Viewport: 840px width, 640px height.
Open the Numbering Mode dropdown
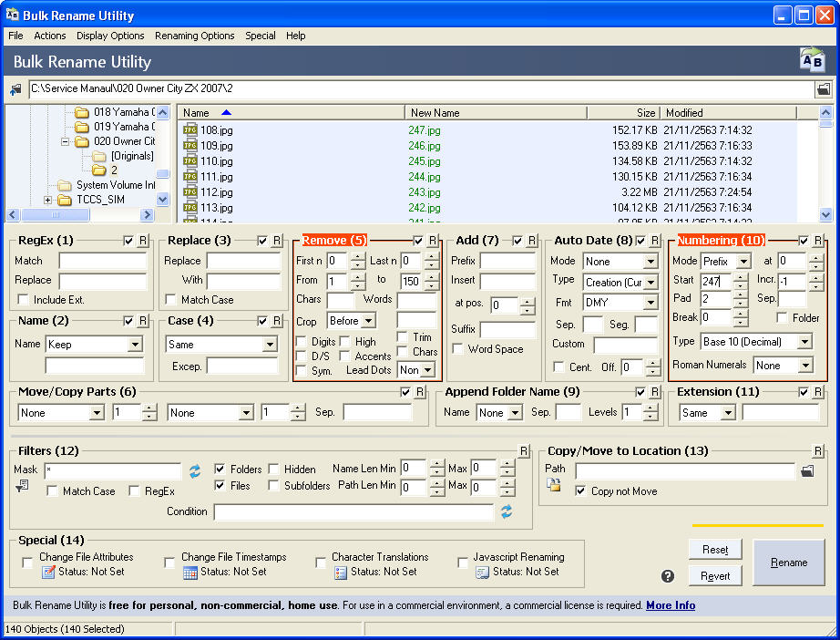(743, 262)
